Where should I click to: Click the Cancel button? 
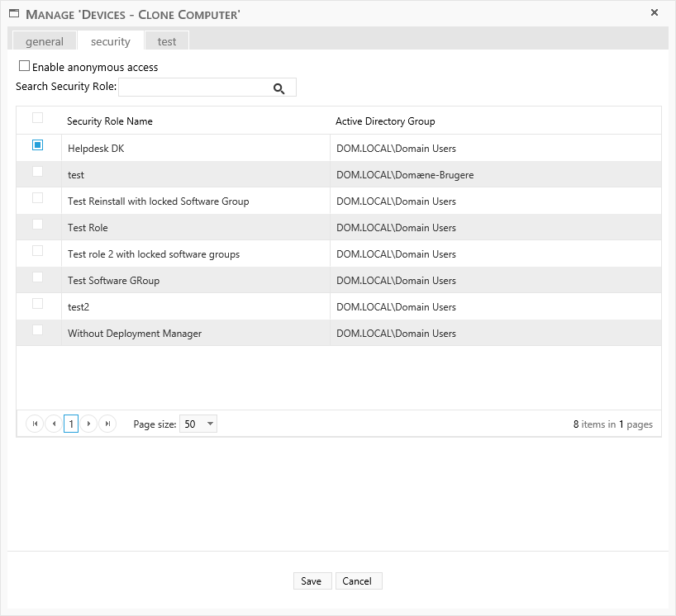[358, 580]
